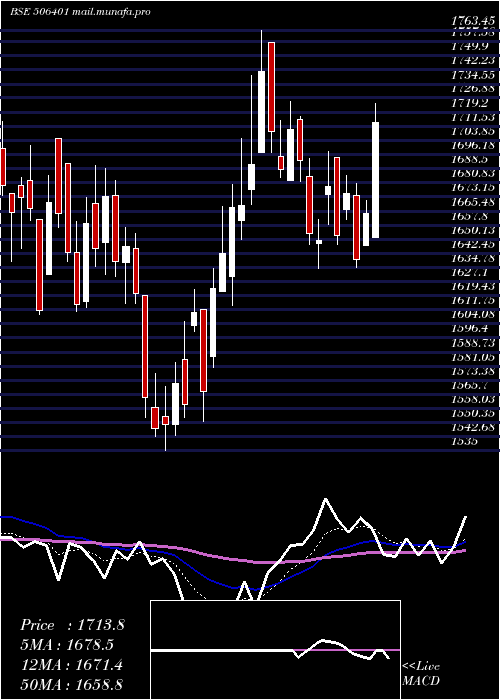Click the last tall white candle at right end
This screenshot has width=500, height=700.
pos(375,180)
